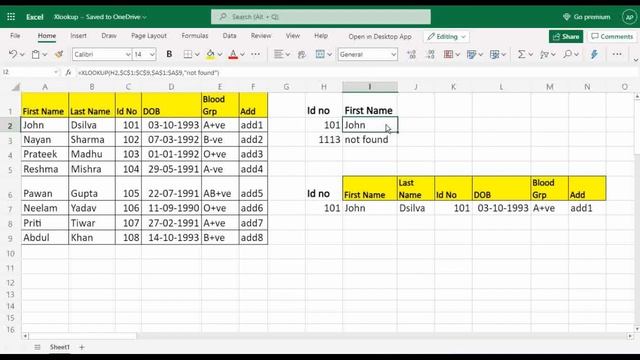Open the File menu

pos(15,36)
